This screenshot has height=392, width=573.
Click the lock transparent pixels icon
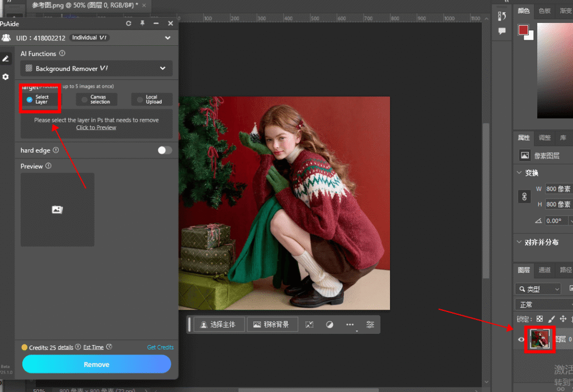(x=539, y=319)
